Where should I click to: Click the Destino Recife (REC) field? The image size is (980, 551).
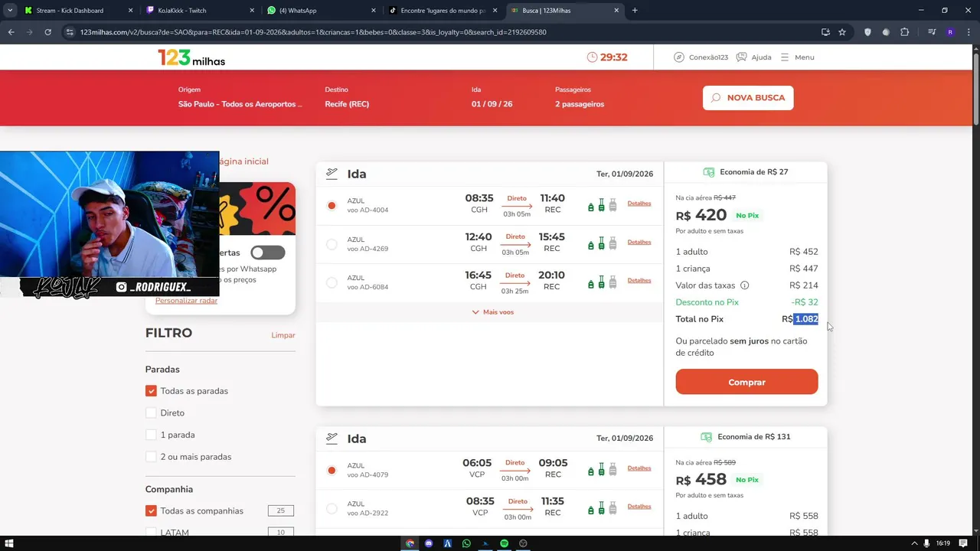pos(347,97)
